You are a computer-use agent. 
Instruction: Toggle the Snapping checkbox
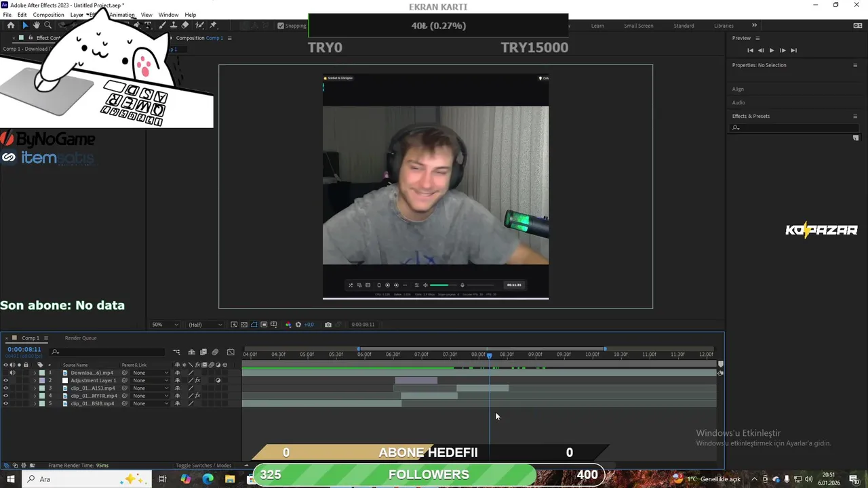click(281, 26)
